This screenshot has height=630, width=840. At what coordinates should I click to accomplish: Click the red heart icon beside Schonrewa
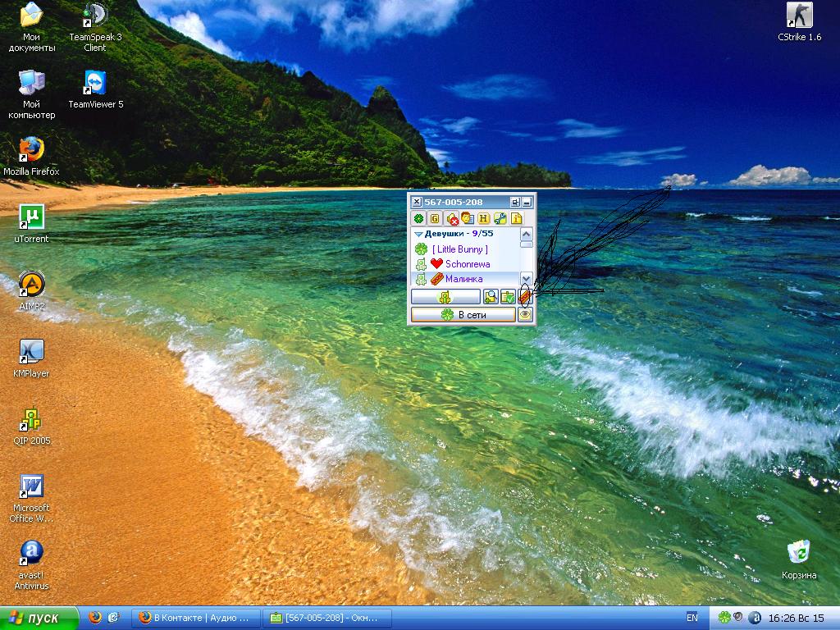click(436, 263)
